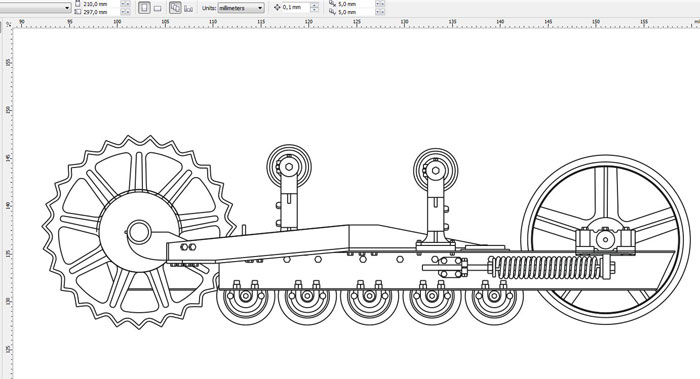The width and height of the screenshot is (700, 379).
Task: Click the page width 210,0 mm field
Action: [100, 4]
